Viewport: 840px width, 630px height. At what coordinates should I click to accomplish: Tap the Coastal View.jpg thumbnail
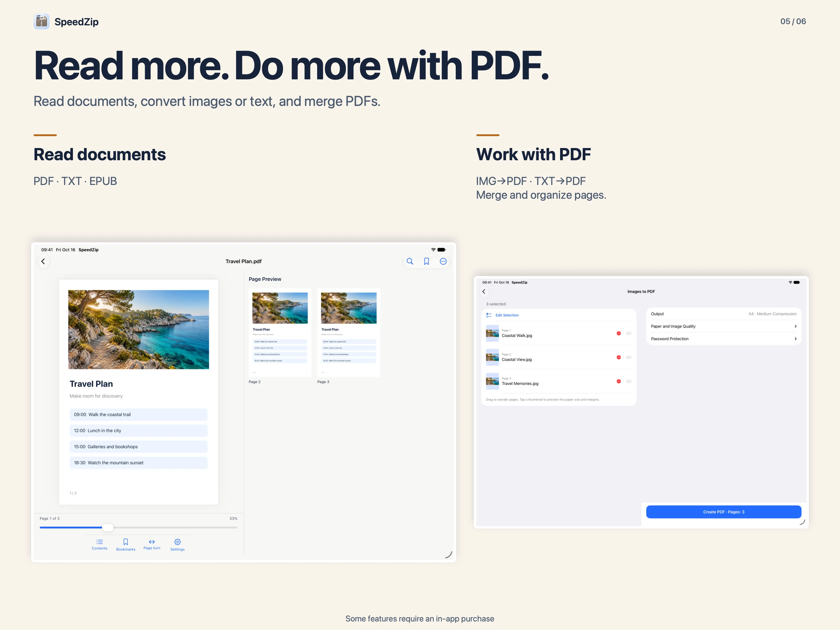(493, 357)
